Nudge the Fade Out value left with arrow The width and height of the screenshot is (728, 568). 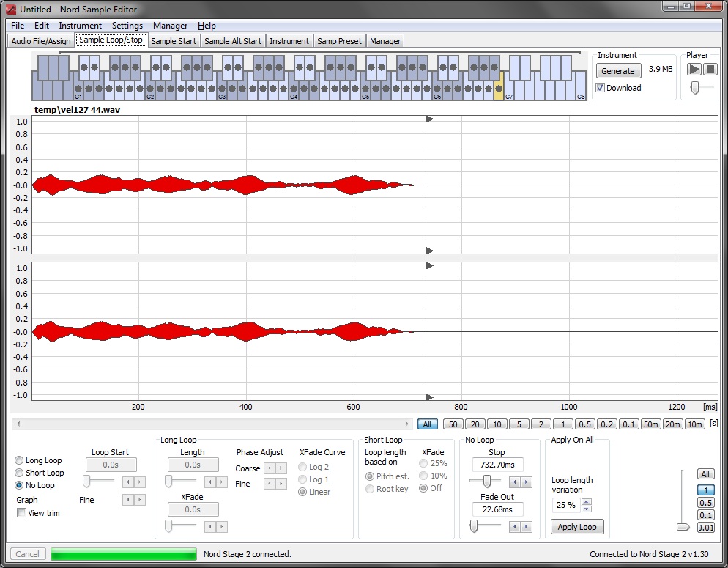coord(514,527)
